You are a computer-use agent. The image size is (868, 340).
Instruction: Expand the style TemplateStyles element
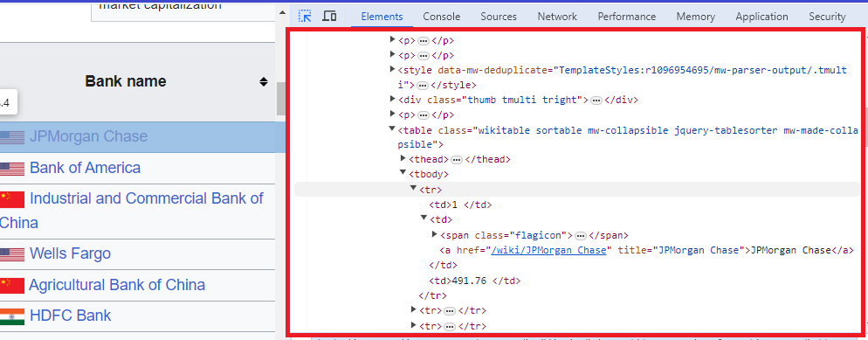(393, 69)
